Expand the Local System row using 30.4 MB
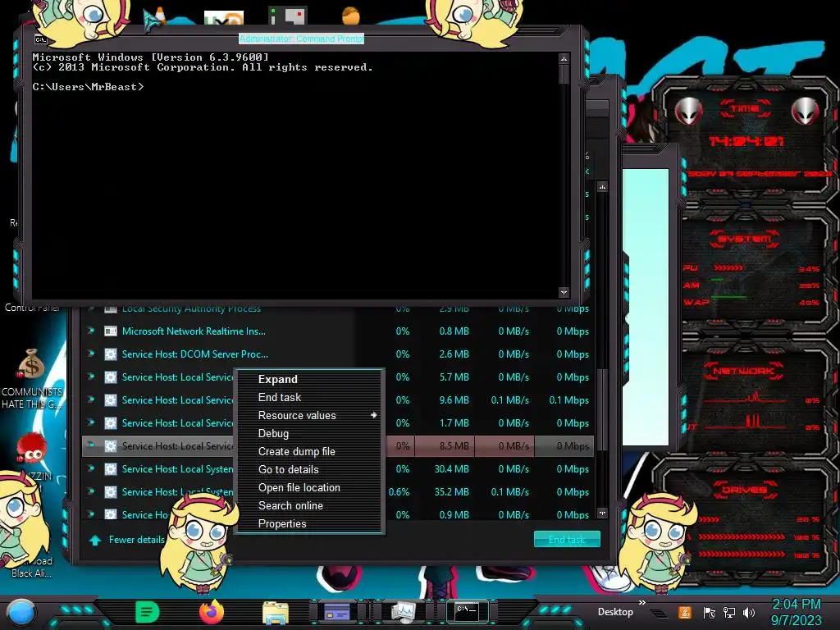Viewport: 840px width, 630px height. click(91, 468)
